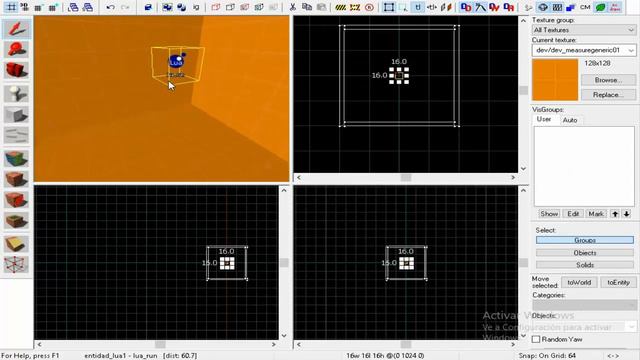This screenshot has width=640, height=360.
Task: Open the Toggle Texture Application tool
Action: pos(16,159)
